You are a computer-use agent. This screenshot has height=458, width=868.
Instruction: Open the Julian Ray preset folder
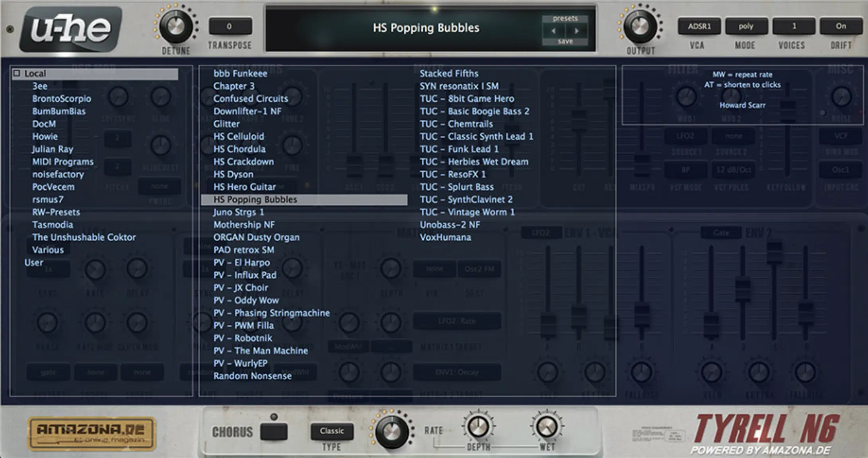click(53, 149)
